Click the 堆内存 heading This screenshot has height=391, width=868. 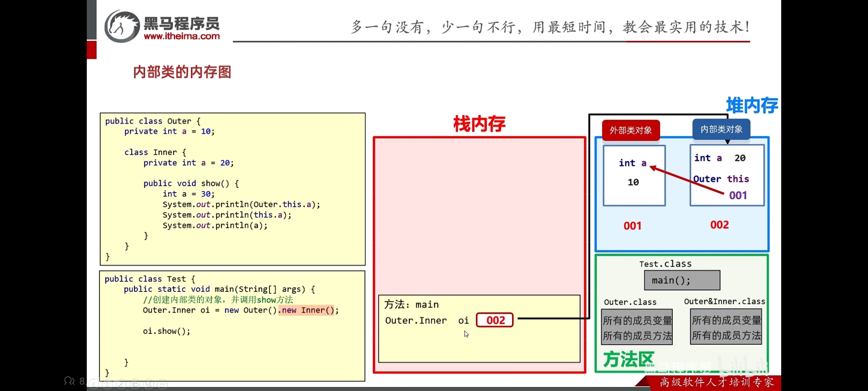click(x=752, y=106)
